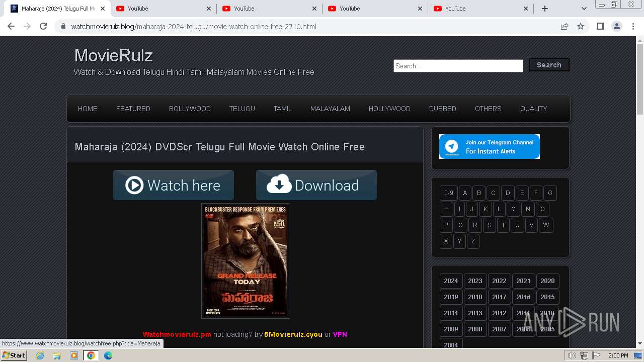644x362 pixels.
Task: Click the Search button
Action: pos(549,65)
